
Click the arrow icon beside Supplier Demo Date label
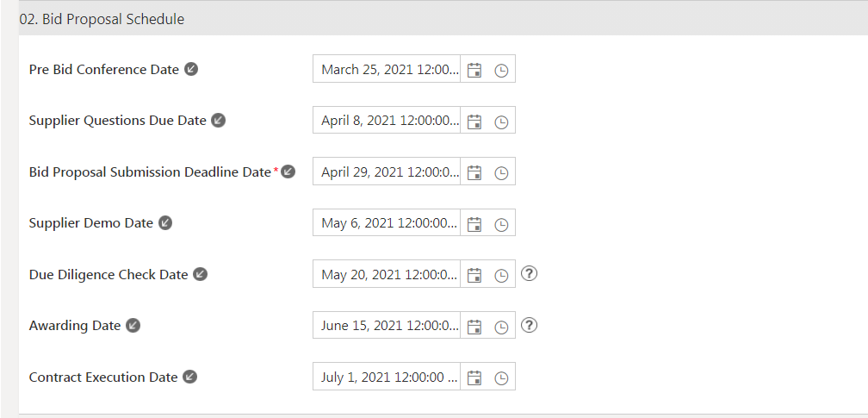point(165,223)
